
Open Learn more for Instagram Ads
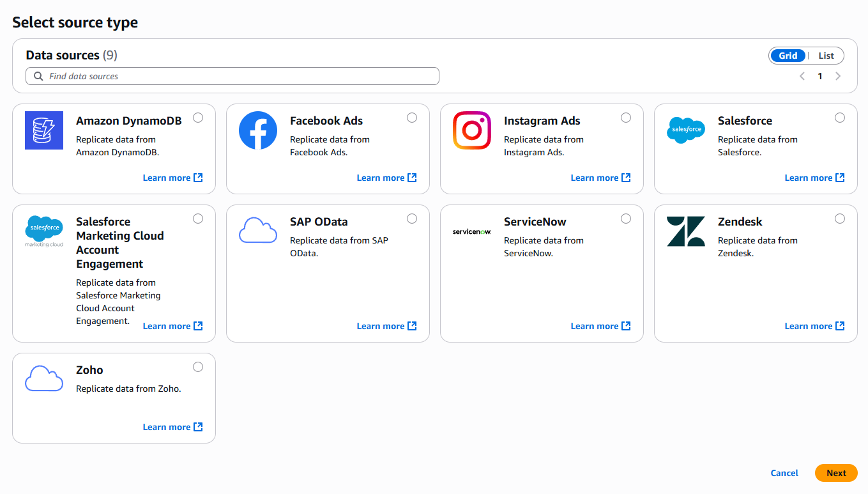tap(600, 178)
